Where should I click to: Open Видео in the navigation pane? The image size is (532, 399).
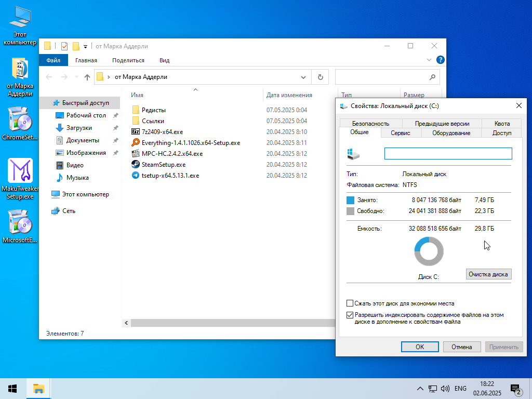coord(75,165)
